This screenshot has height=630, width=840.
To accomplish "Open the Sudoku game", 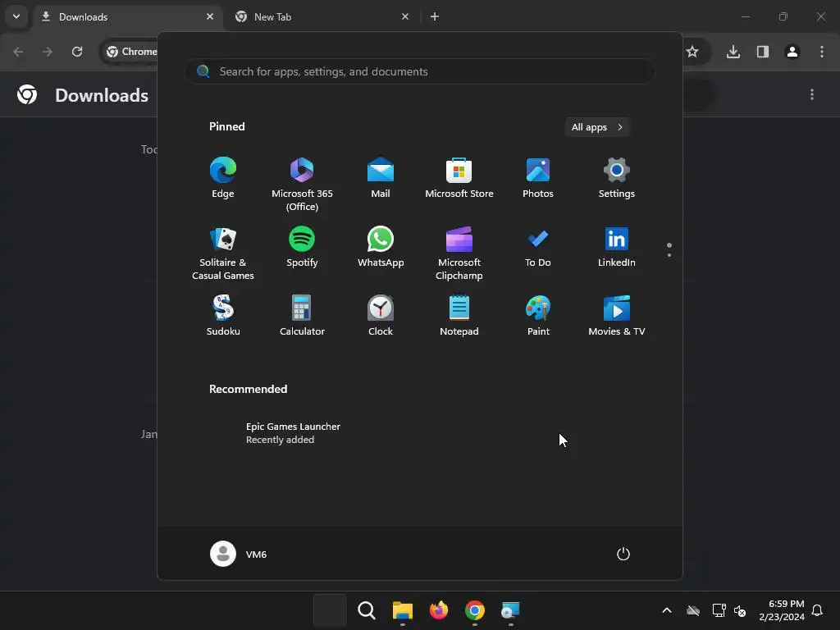I will pyautogui.click(x=223, y=316).
